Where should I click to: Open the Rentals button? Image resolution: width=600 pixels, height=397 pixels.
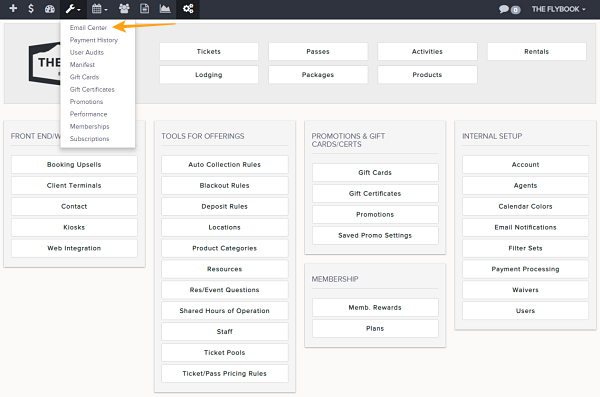[x=536, y=51]
